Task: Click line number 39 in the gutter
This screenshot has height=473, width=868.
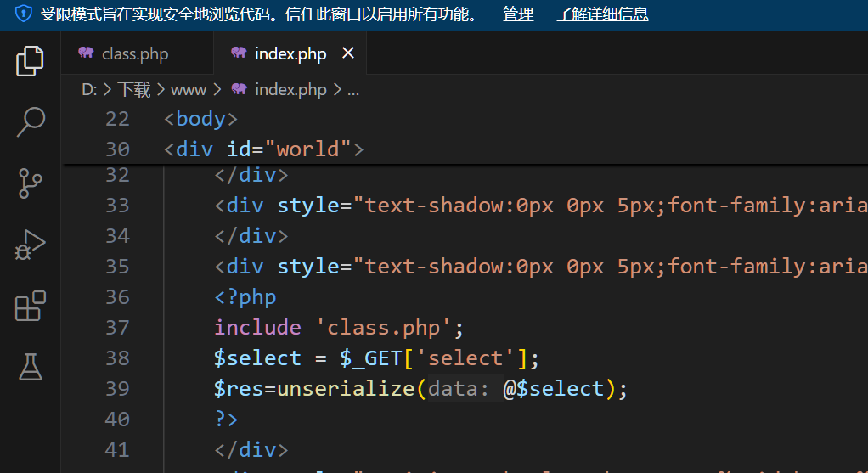Action: tap(117, 389)
